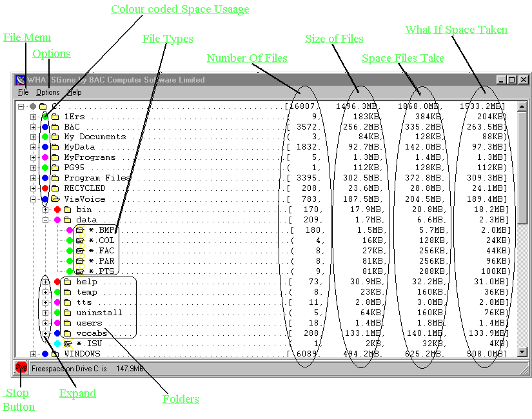Image resolution: width=532 pixels, height=419 pixels.
Task: Expand the vocabs folder
Action: tap(45, 333)
